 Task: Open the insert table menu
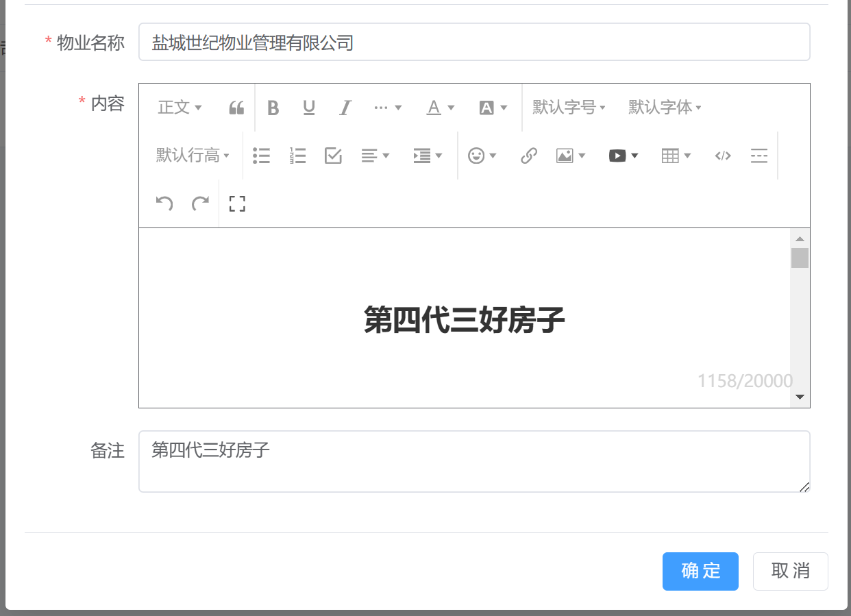pos(676,156)
